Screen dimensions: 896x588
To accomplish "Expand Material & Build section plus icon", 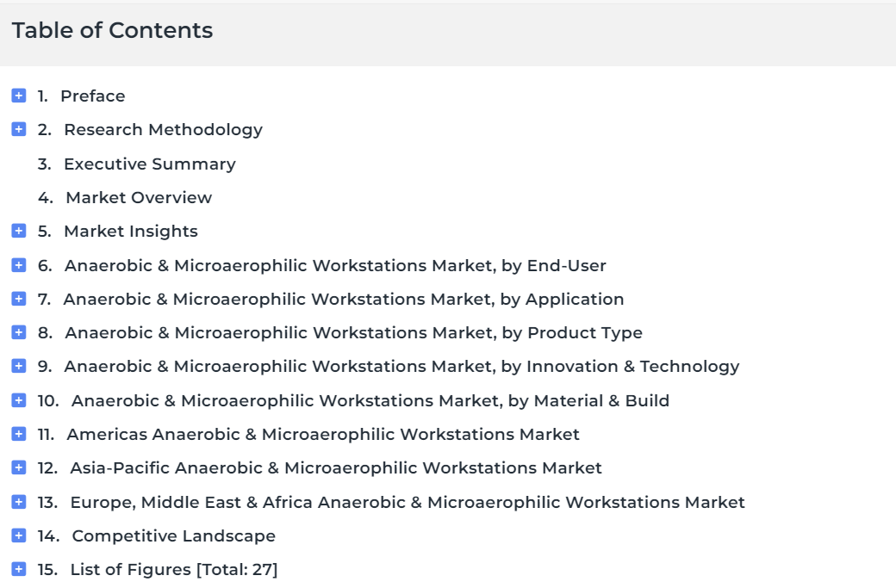I will tap(19, 400).
